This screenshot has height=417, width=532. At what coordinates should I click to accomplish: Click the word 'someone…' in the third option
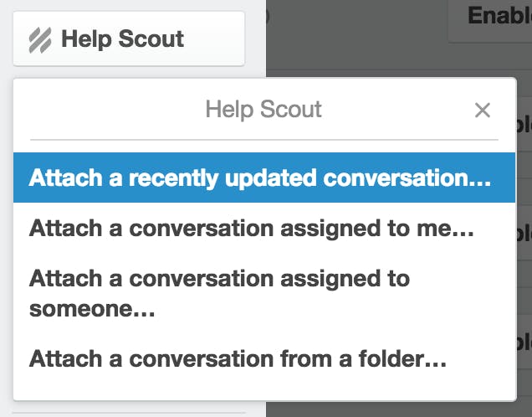pyautogui.click(x=92, y=307)
